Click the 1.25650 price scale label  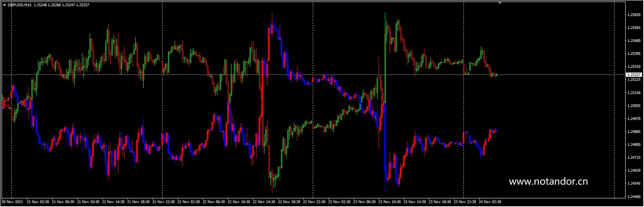click(x=635, y=15)
